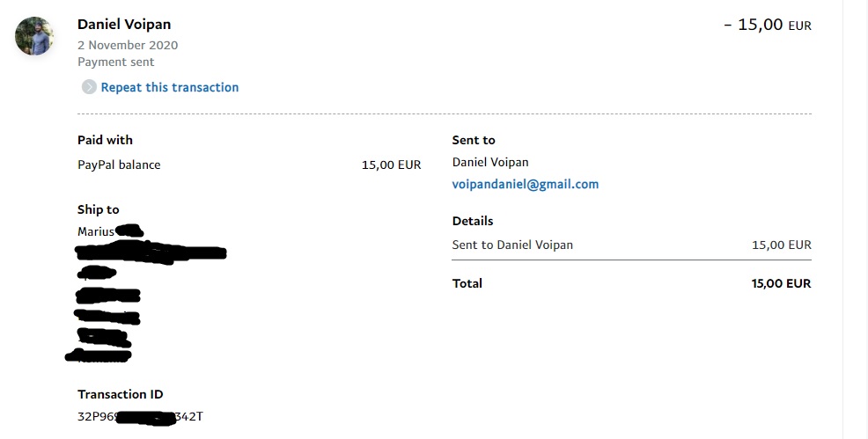The image size is (868, 439).
Task: Click the Repeat this transaction arrow icon
Action: 89,87
